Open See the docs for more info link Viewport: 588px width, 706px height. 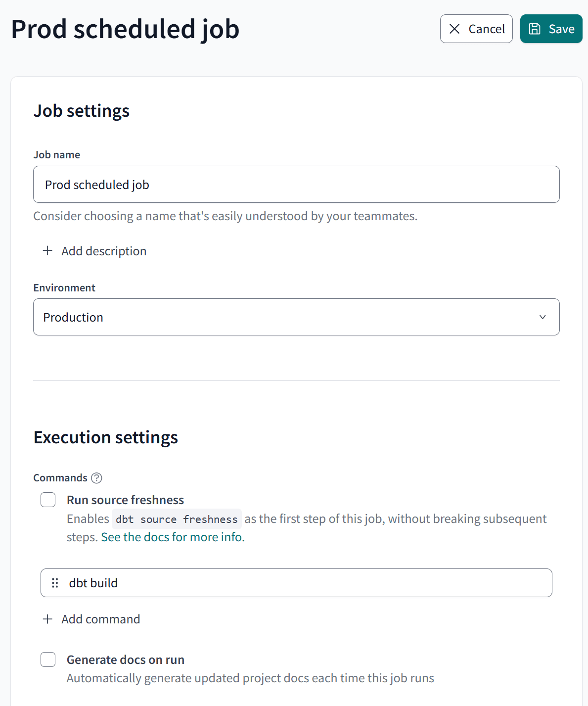coord(173,537)
